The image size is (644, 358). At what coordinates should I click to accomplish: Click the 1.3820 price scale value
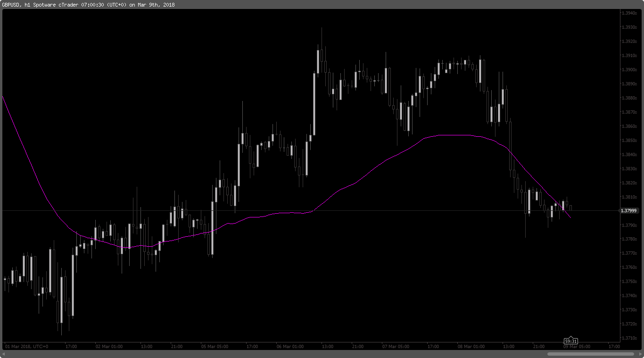(629, 183)
